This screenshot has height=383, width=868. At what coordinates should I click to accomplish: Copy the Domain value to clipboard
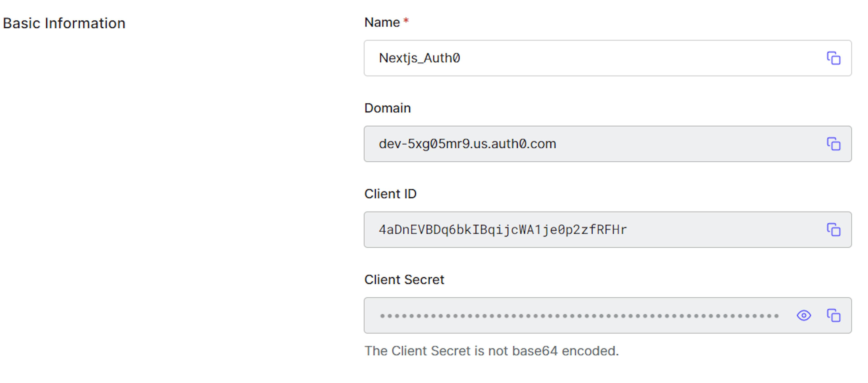[x=833, y=144]
